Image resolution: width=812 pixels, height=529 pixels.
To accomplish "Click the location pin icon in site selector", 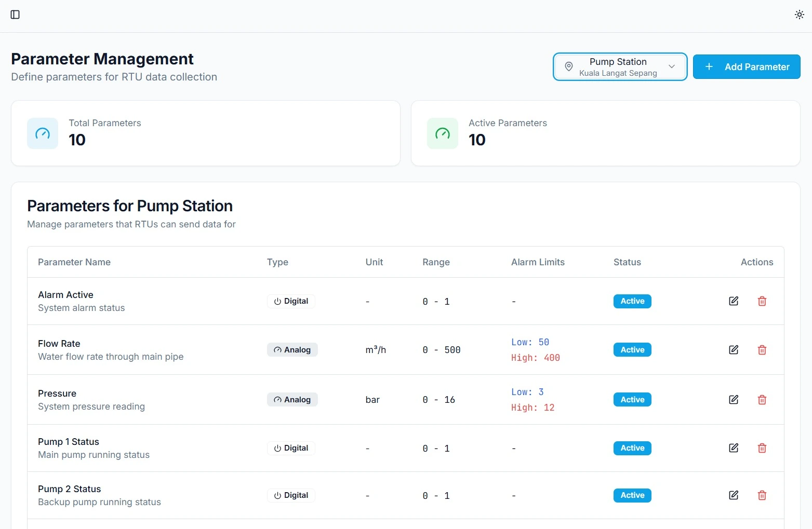I will [569, 67].
